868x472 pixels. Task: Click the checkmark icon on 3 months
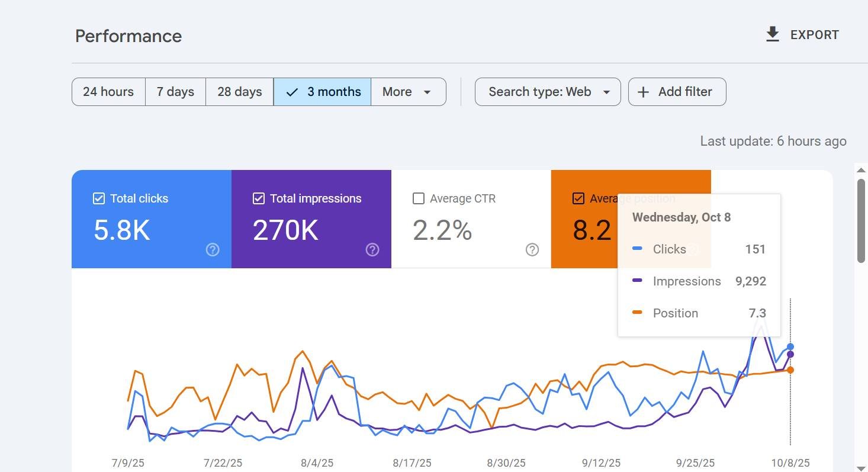pyautogui.click(x=292, y=92)
